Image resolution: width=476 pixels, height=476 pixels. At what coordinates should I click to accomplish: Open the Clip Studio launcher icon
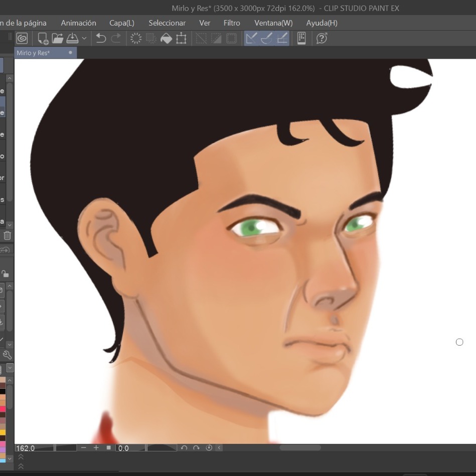(x=22, y=38)
